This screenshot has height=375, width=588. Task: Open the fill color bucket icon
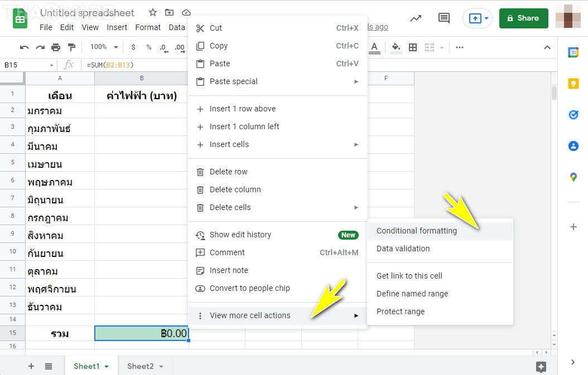pos(396,47)
